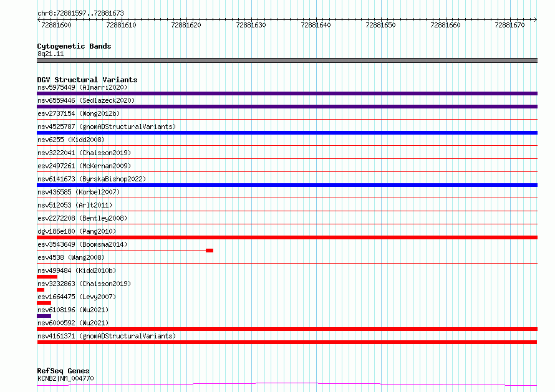Open variant nsv6559446 (Sedlazeck2020) label

(x=86, y=100)
